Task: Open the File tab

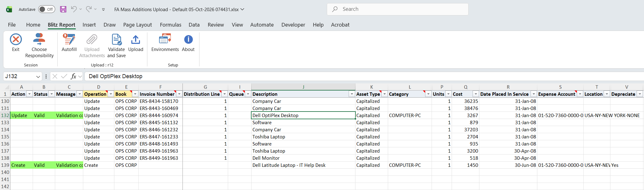Action: point(12,25)
